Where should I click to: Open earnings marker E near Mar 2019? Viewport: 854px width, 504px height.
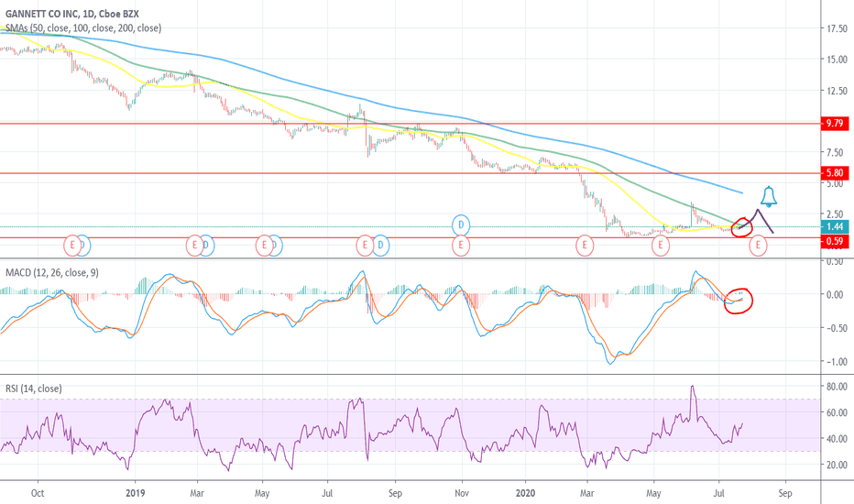[194, 246]
